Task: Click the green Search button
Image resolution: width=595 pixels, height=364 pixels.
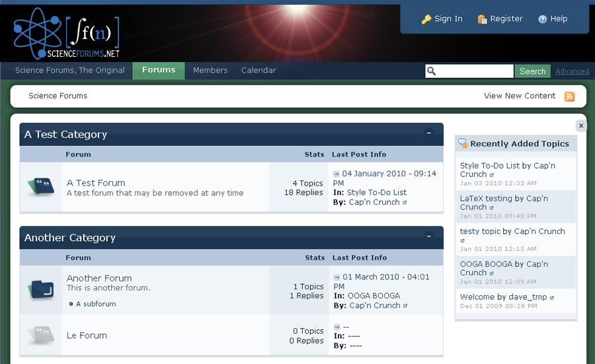Action: point(532,71)
